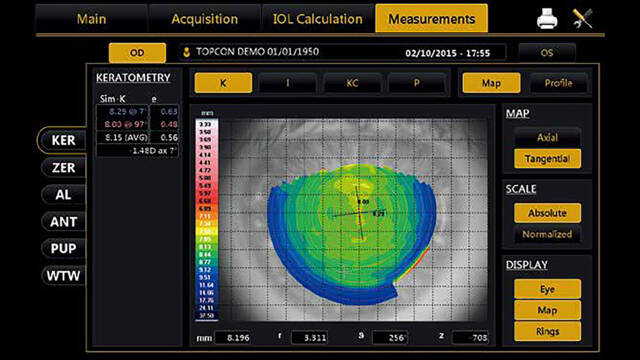Viewport: 640px width, 360px height.
Task: Open the ANT anterior chamber section
Action: tap(63, 222)
